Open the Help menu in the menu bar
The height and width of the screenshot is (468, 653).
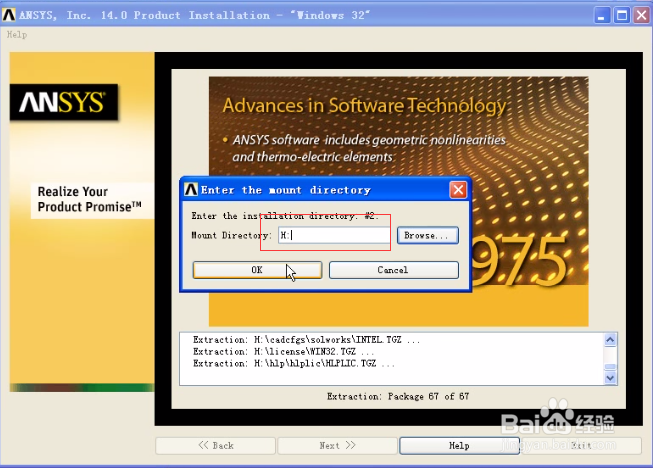(x=17, y=35)
